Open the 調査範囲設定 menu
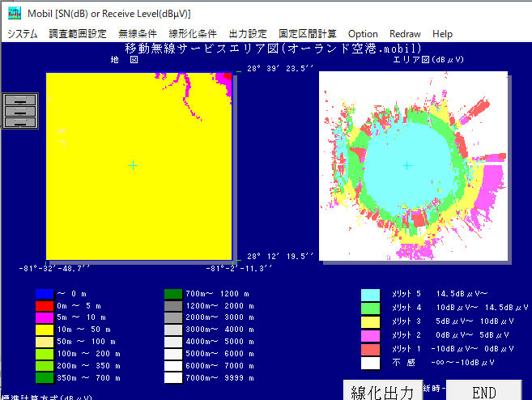The height and width of the screenshot is (400, 532). tap(78, 34)
